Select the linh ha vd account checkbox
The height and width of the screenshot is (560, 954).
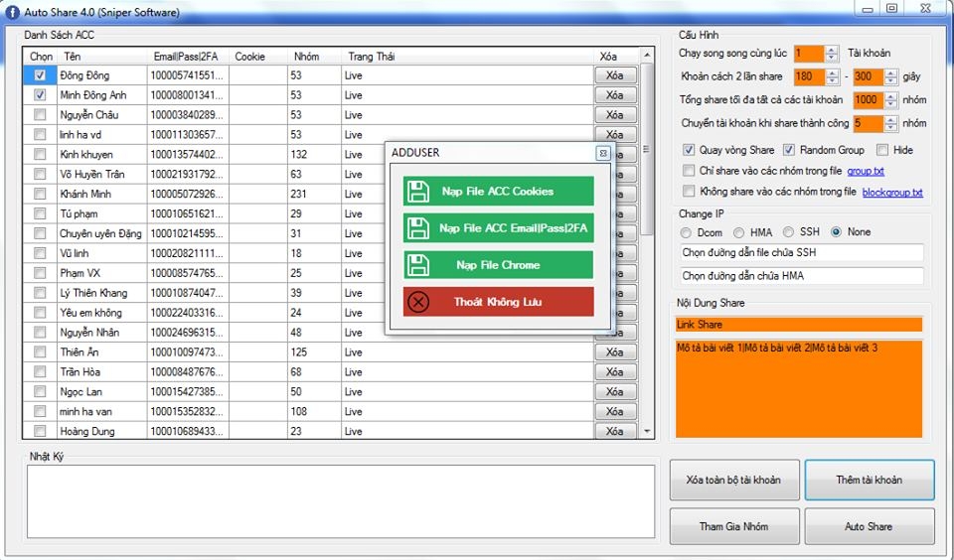(x=40, y=134)
